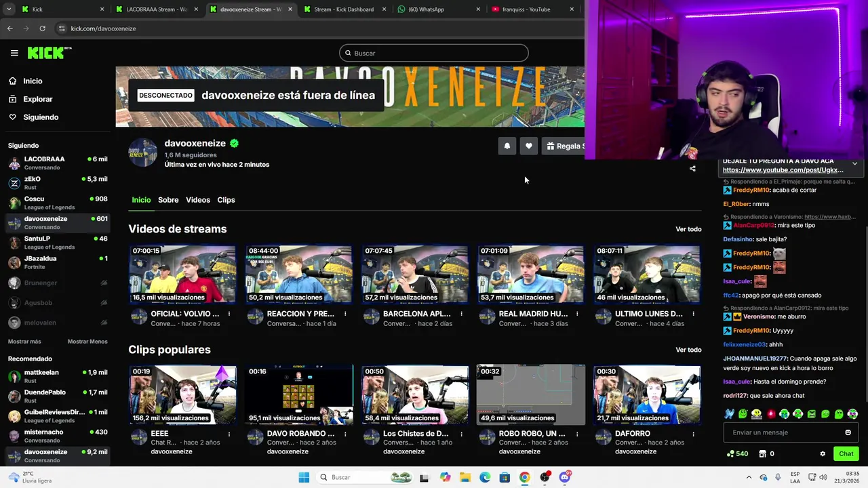Click the channel points 540 icon
Image resolution: width=868 pixels, height=488 pixels.
[x=737, y=453]
